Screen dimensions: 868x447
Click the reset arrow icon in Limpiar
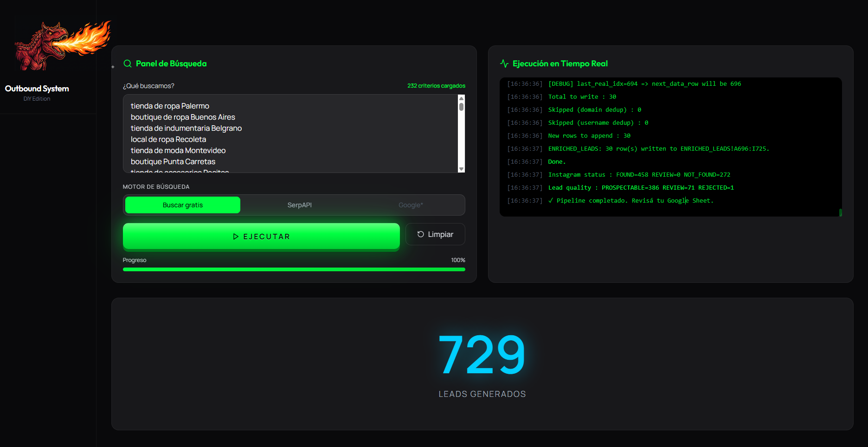[421, 234]
